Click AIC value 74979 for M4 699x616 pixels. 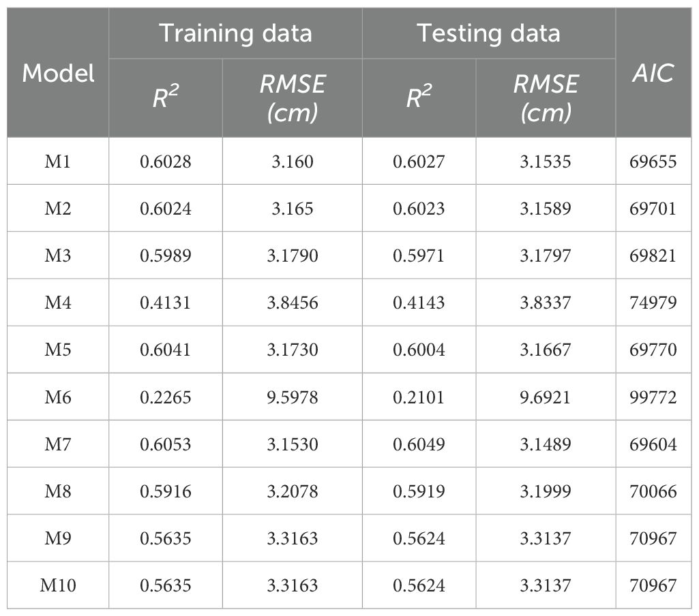click(x=653, y=303)
